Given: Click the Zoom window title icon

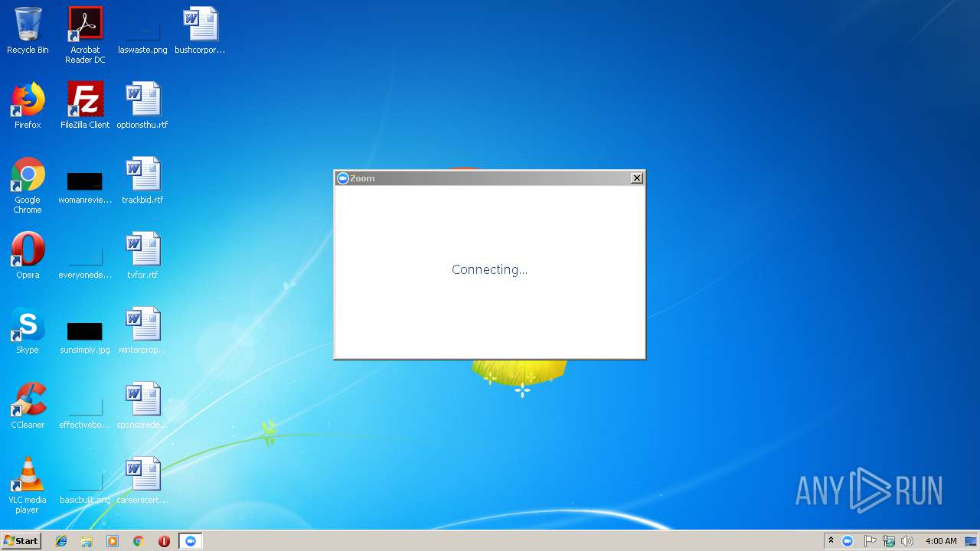Looking at the screenshot, I should coord(343,178).
